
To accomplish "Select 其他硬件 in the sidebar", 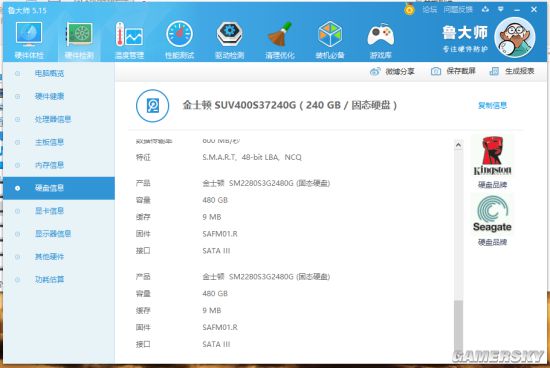I will 59,256.
